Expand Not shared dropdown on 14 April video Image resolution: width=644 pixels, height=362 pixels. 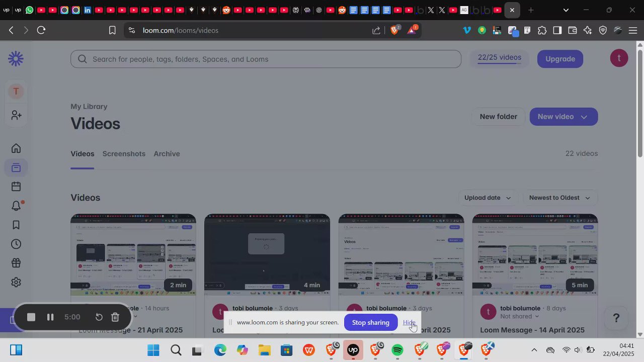tap(519, 317)
